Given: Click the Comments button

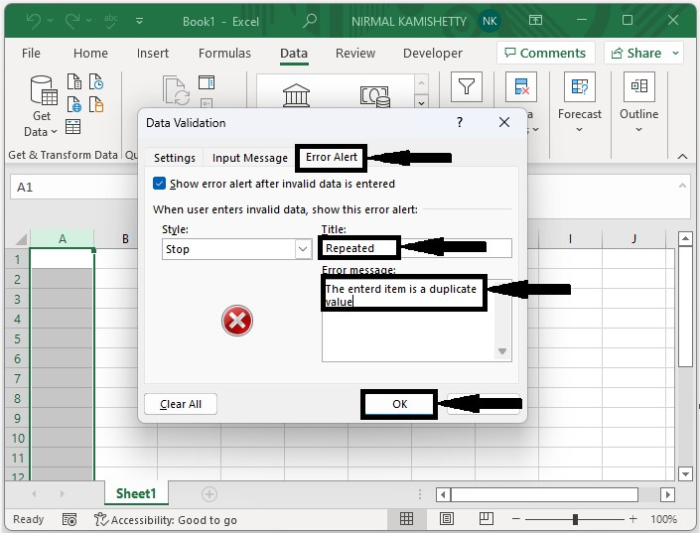Looking at the screenshot, I should [546, 53].
